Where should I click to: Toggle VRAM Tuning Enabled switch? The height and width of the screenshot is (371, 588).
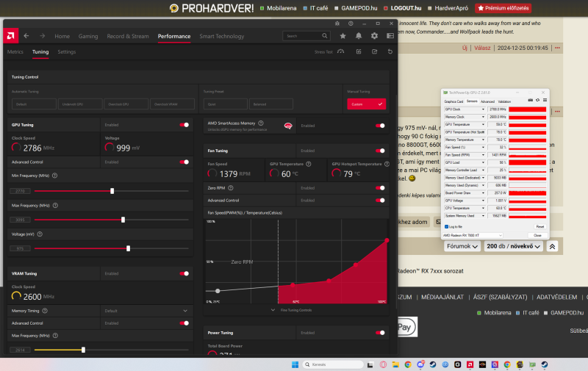pos(184,273)
